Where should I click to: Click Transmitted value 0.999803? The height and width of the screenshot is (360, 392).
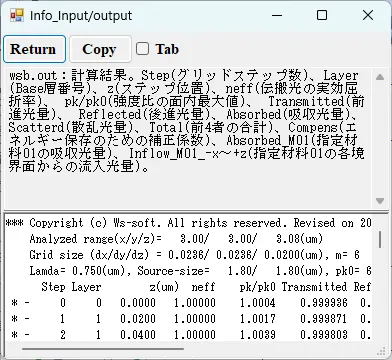click(x=324, y=334)
